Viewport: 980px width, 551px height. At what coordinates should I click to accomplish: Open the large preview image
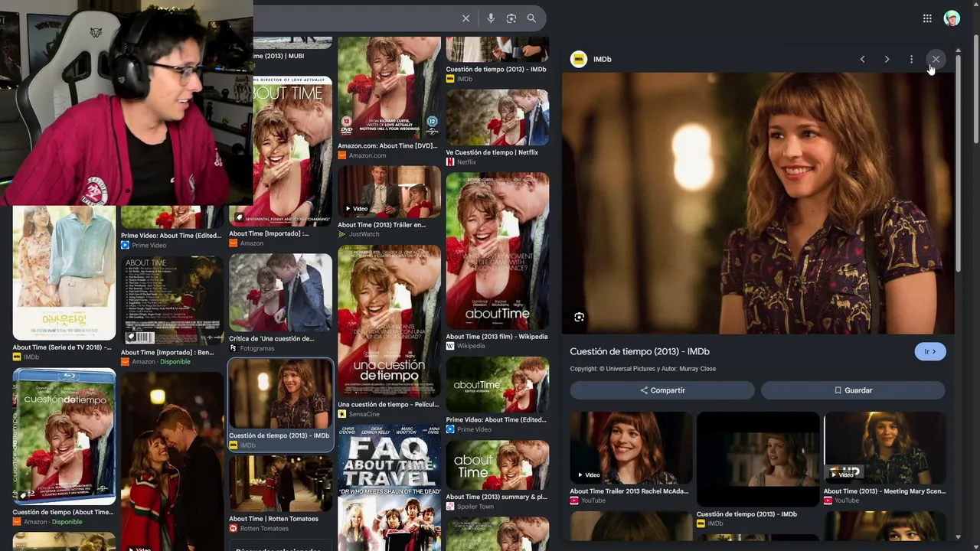coord(758,204)
